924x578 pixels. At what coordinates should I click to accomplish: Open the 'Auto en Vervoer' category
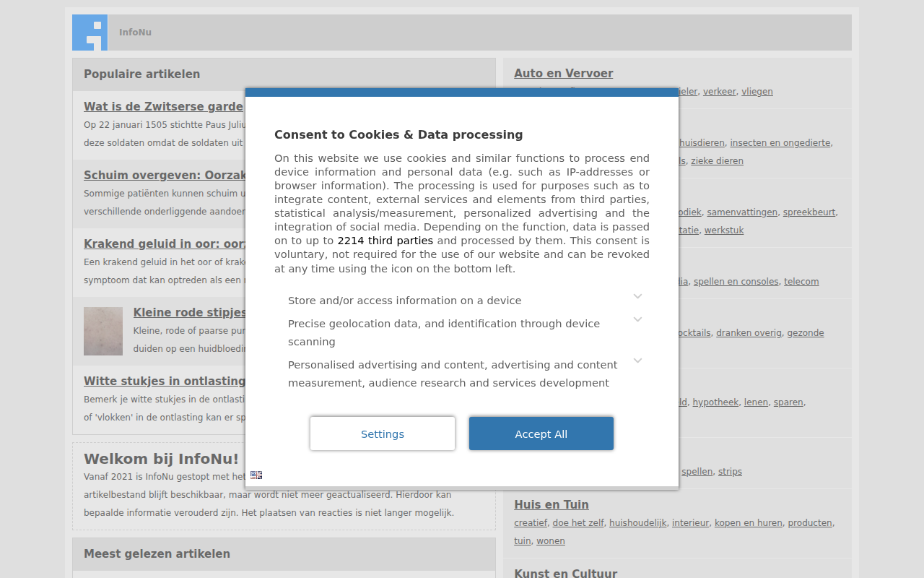[564, 73]
